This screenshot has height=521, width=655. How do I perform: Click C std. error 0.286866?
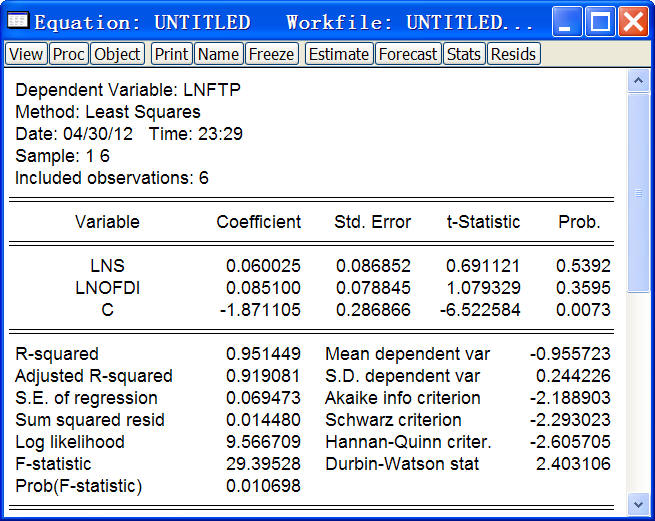[x=373, y=310]
